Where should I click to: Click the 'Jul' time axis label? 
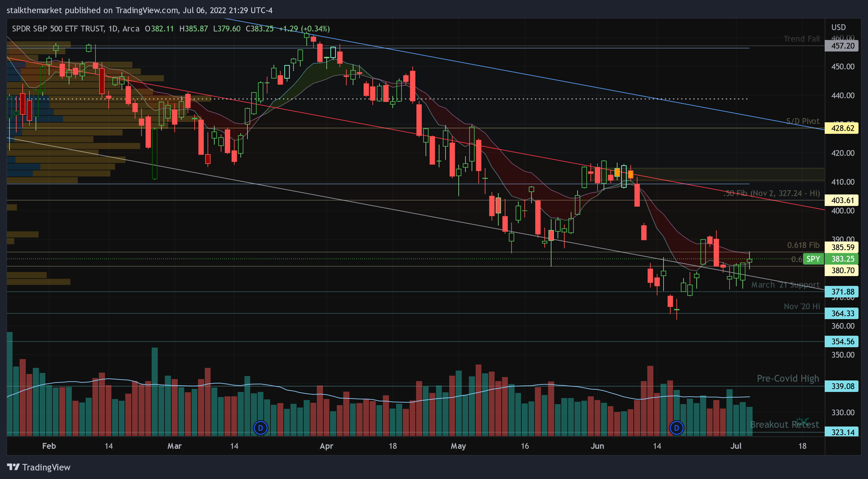point(736,446)
